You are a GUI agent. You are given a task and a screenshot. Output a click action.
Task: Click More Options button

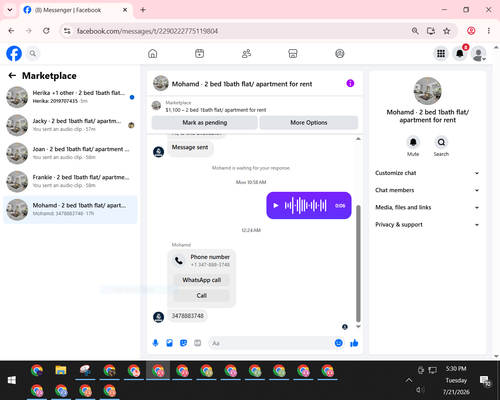309,123
